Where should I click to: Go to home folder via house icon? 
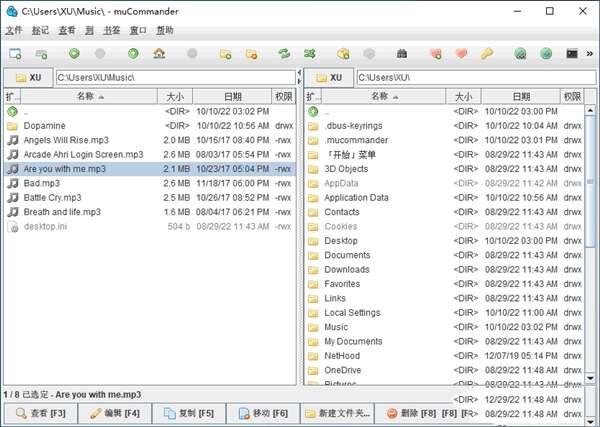[x=159, y=53]
